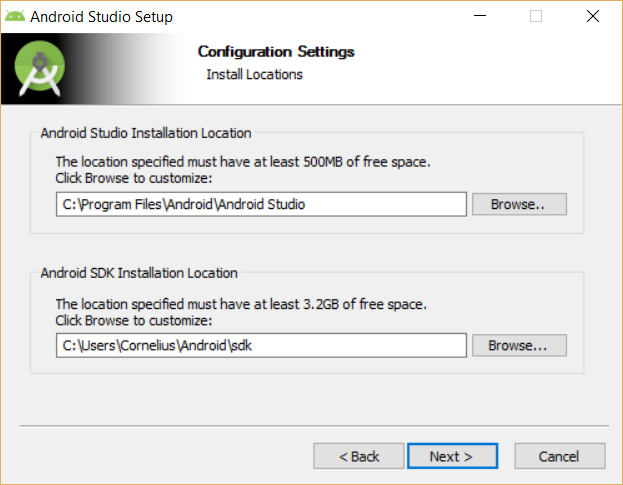The image size is (623, 485).
Task: Click the 3.2GB free space requirement text
Action: 241,304
